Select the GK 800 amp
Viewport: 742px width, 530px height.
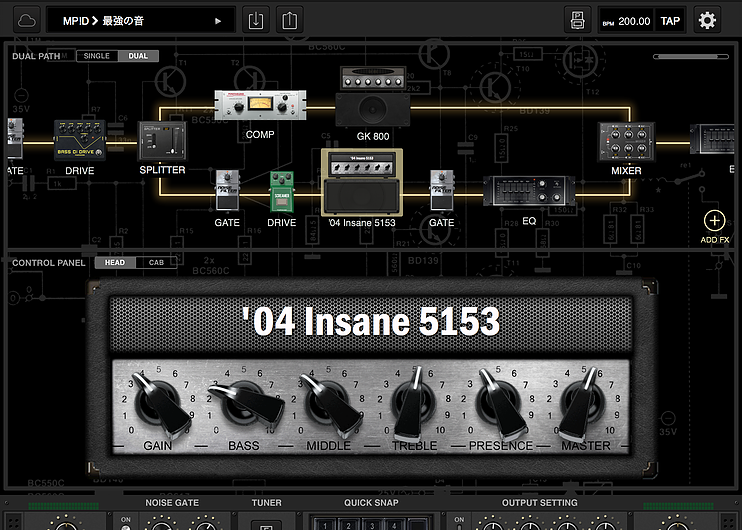coord(373,97)
